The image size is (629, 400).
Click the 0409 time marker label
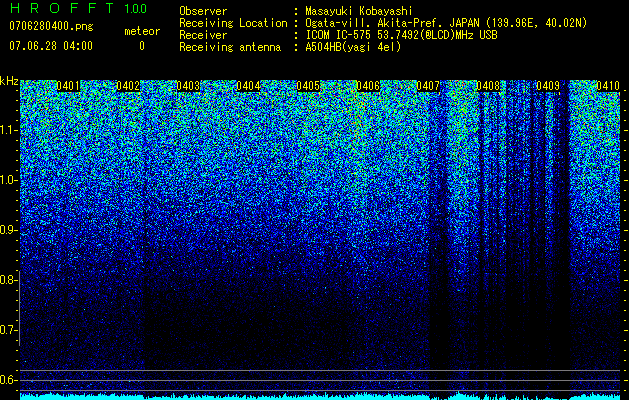[548, 86]
